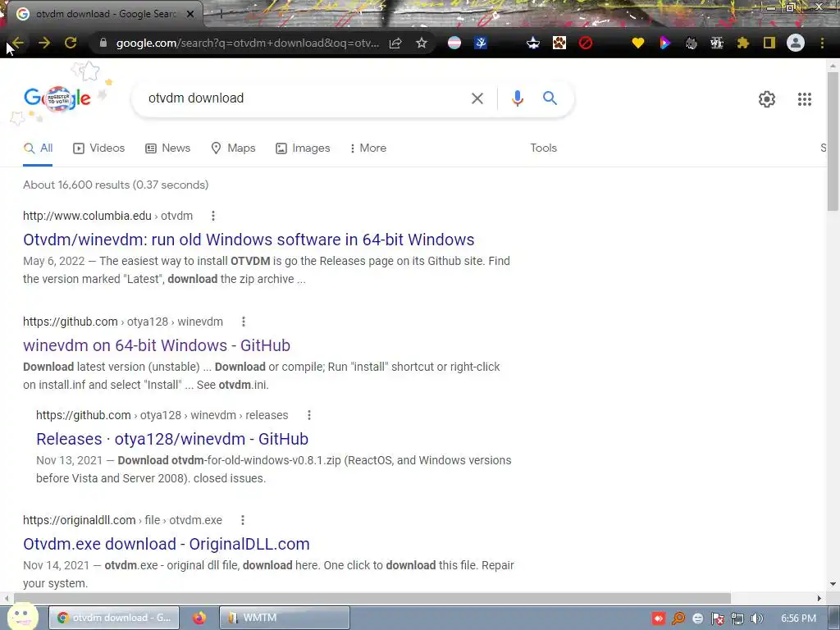Screen dimensions: 840x630
Task: Open the Action Center flag tray icon
Action: click(x=718, y=619)
